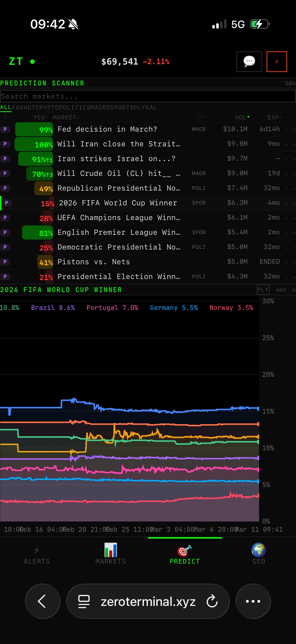Click the P badge on Republican Presidential row
This screenshot has width=296, height=644.
[5, 188]
